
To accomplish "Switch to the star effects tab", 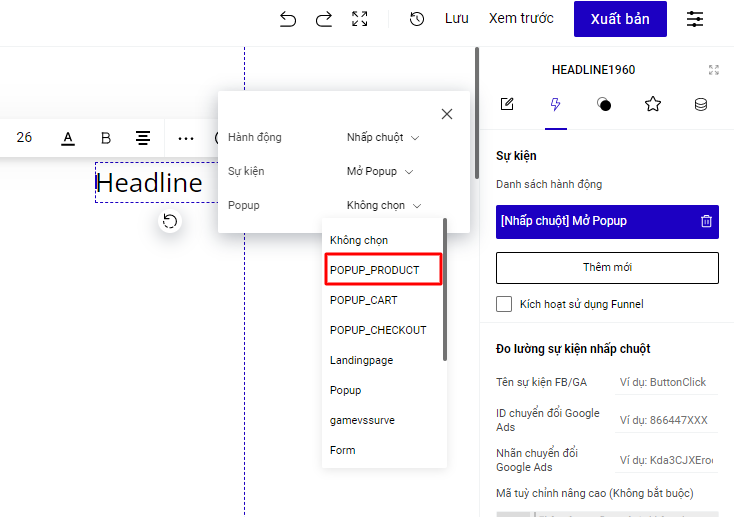I will coord(653,104).
